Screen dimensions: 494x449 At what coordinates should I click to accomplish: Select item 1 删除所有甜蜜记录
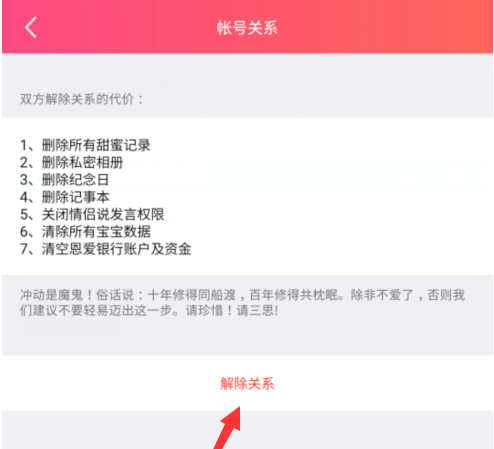85,145
